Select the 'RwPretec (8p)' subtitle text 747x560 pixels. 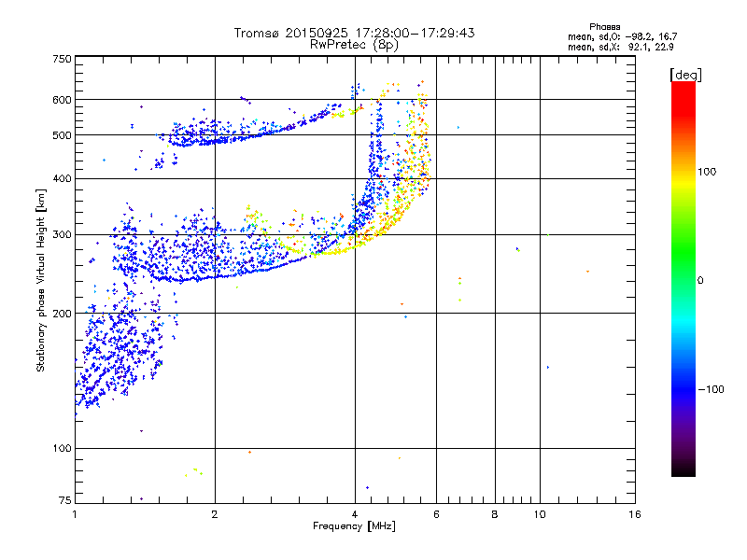coord(354,45)
